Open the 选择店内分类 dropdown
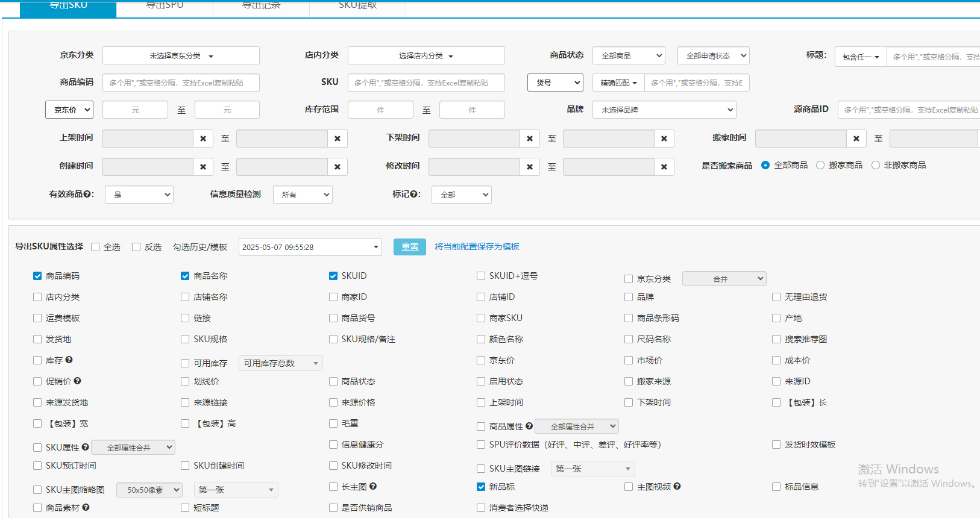Viewport: 980px width, 518px height. click(426, 55)
